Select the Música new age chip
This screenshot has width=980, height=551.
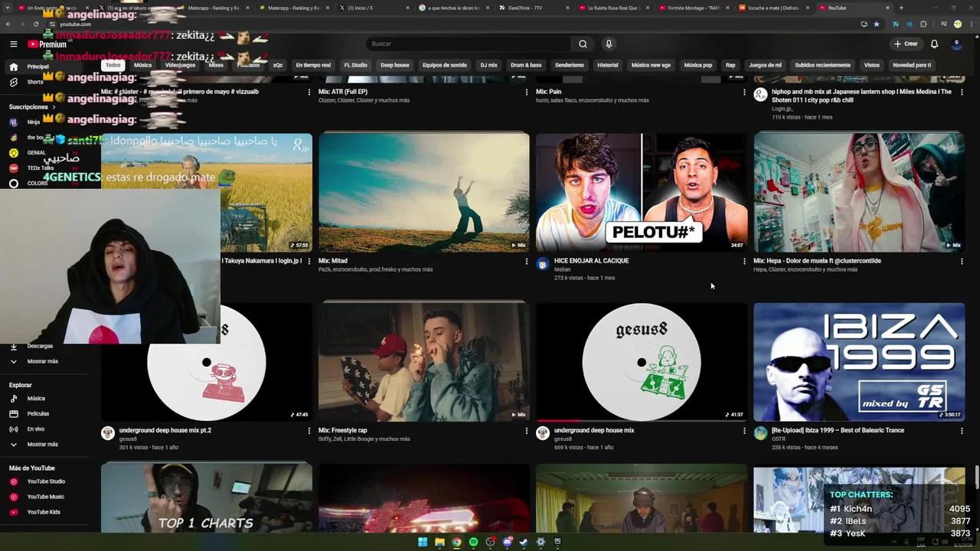click(x=651, y=65)
